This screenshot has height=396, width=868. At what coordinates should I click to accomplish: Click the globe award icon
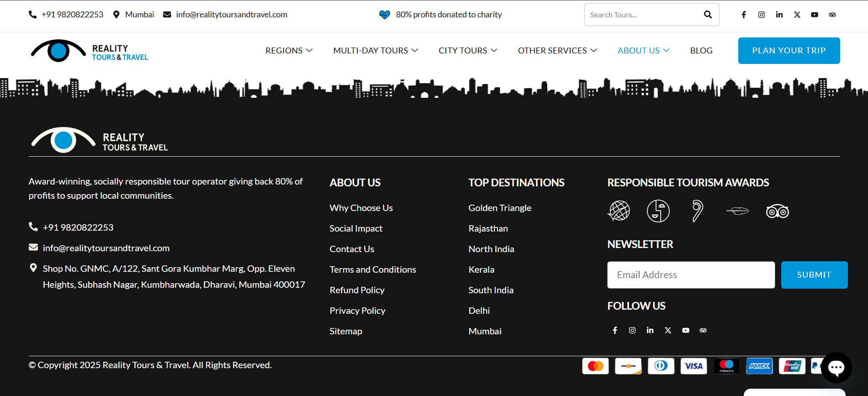[x=619, y=211]
